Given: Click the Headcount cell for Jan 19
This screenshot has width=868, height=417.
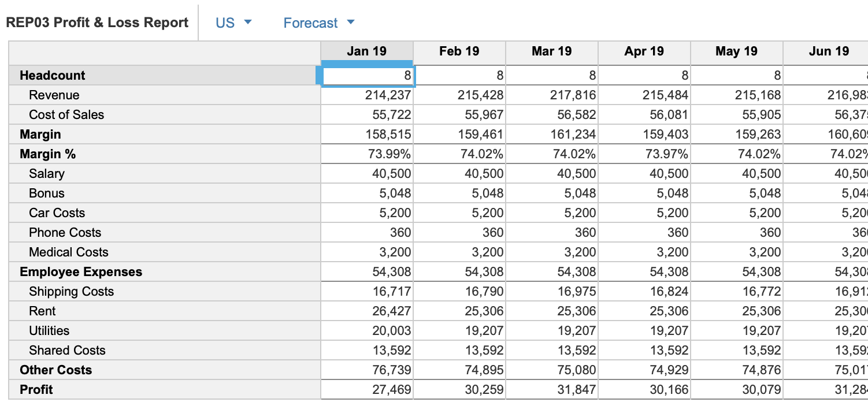Looking at the screenshot, I should pyautogui.click(x=368, y=76).
